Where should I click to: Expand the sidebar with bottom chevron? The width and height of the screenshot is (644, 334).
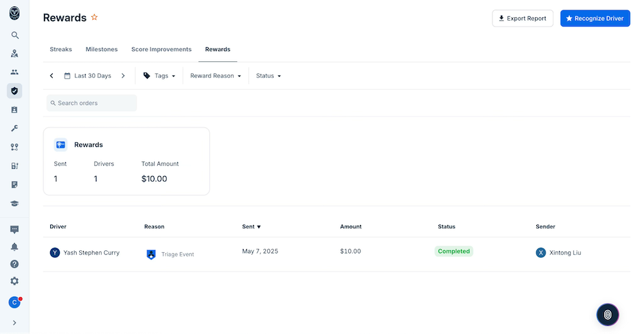point(14,323)
